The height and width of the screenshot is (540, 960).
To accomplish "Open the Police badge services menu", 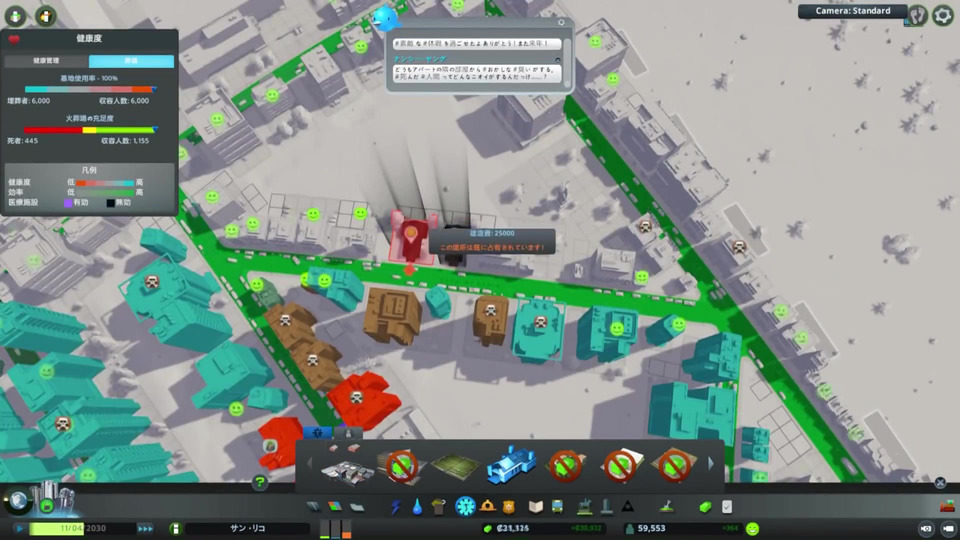I will pos(509,507).
